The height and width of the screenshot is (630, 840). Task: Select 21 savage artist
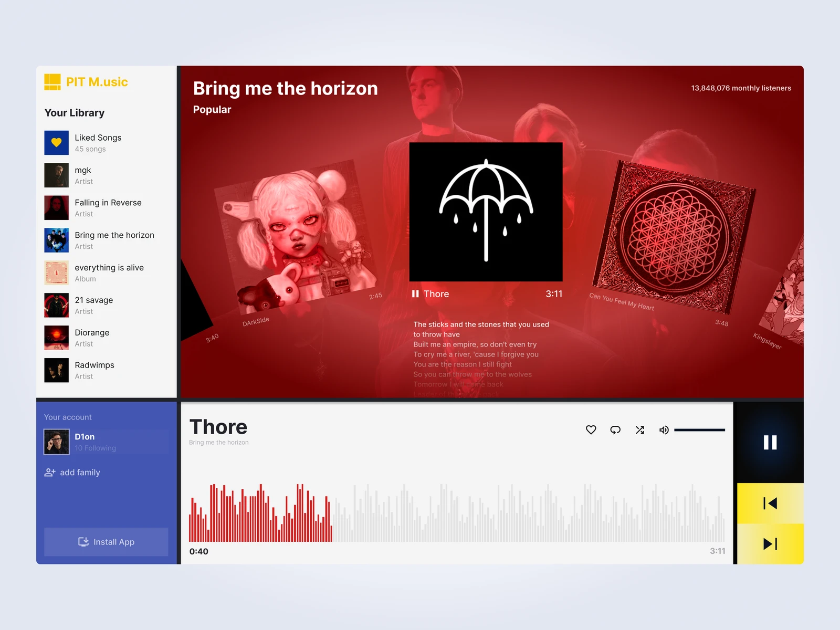pos(106,306)
